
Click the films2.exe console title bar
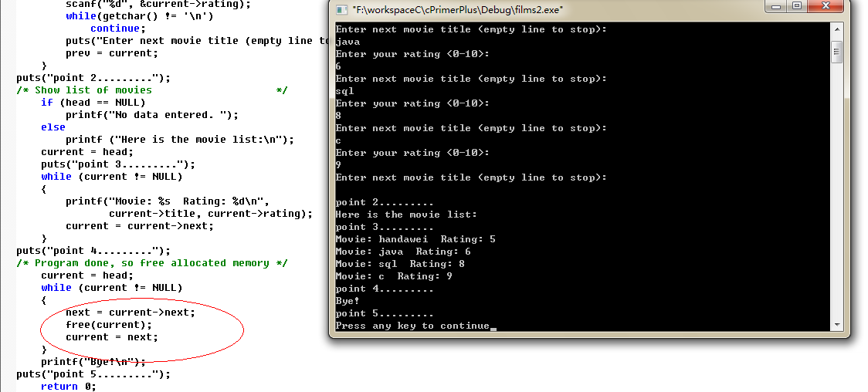coord(554,9)
